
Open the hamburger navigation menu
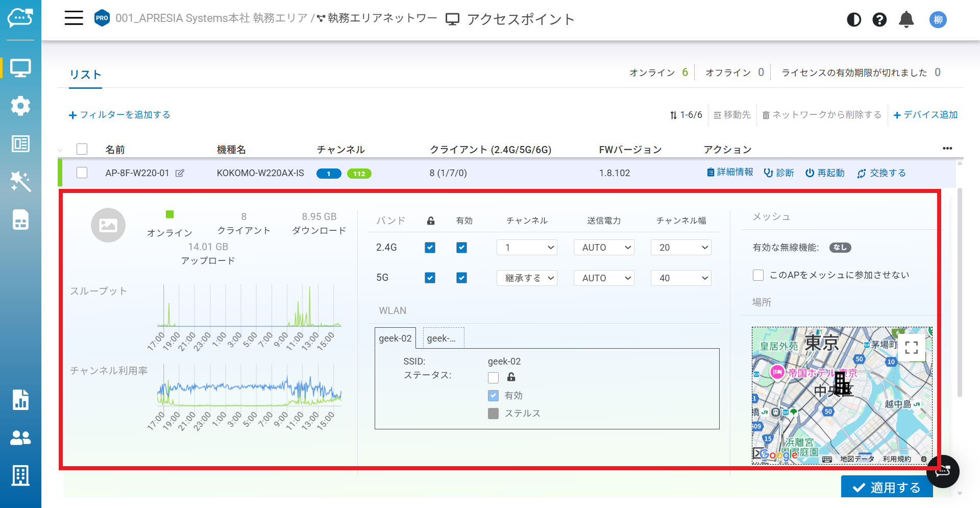coord(73,18)
